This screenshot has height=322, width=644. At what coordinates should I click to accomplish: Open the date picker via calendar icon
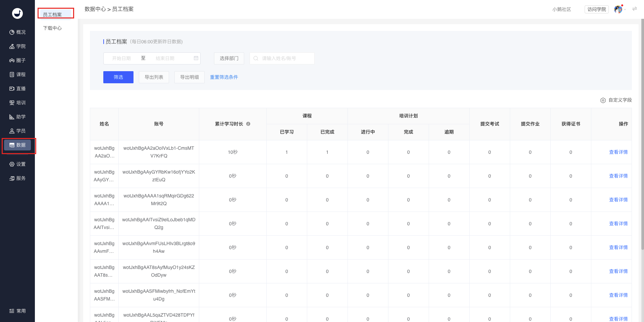196,58
